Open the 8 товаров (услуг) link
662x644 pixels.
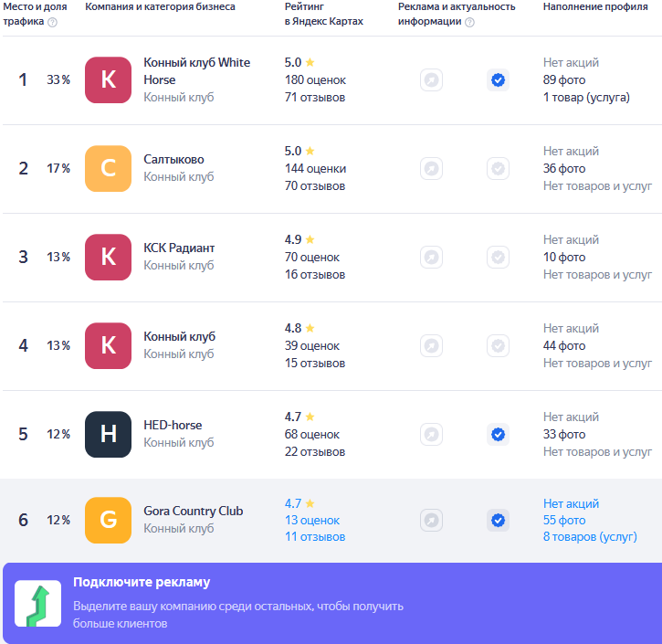click(590, 537)
